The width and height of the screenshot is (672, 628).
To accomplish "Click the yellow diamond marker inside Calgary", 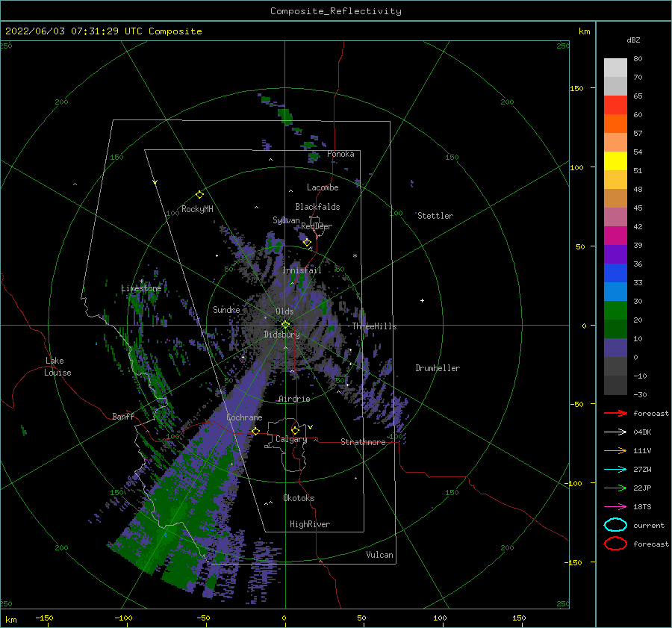I will 295,430.
